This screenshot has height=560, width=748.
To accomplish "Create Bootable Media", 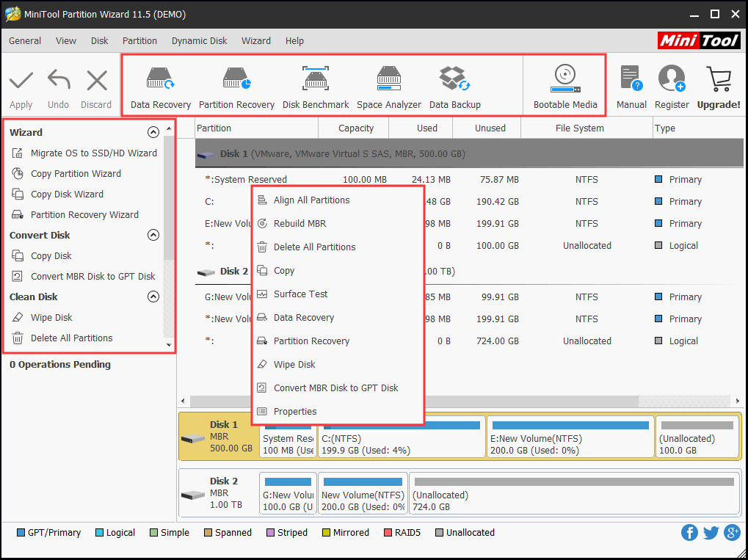I will [565, 87].
